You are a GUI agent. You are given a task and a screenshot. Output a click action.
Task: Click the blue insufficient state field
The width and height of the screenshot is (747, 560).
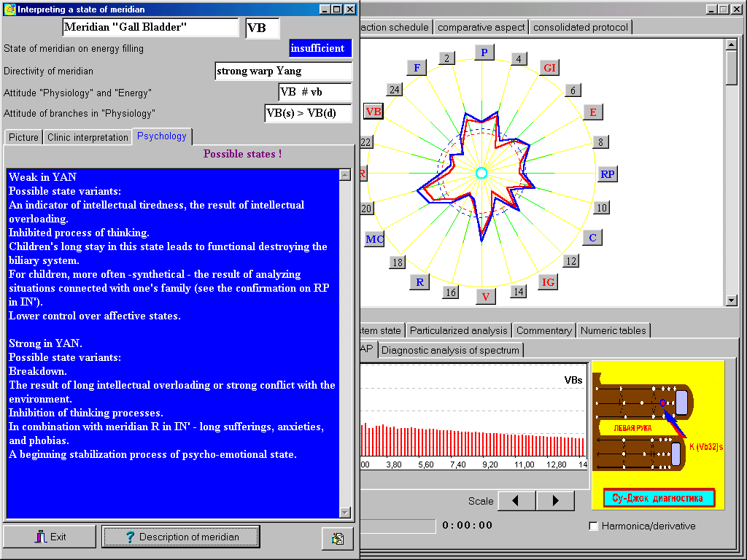click(320, 49)
